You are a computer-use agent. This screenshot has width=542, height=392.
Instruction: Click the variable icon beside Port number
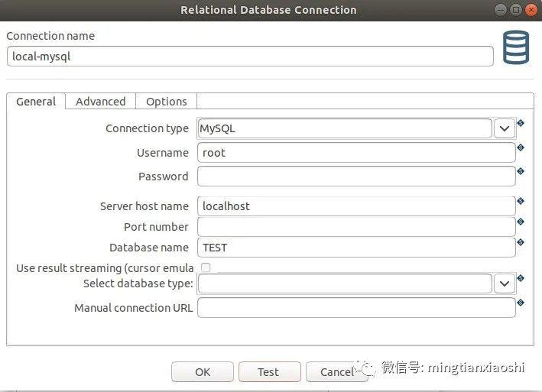(x=521, y=222)
